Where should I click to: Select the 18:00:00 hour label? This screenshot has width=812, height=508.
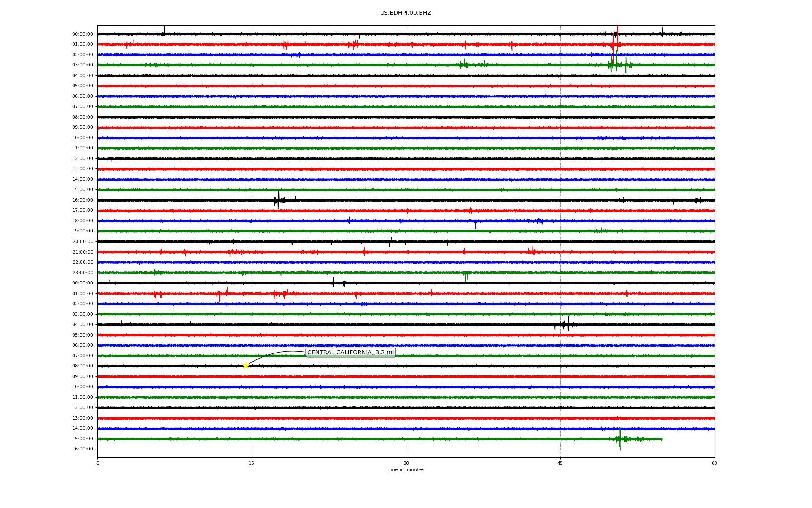pos(82,221)
